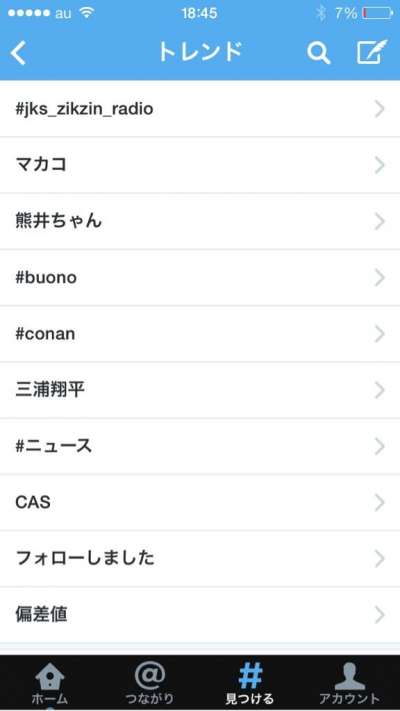
Task: Tap the Wi-Fi icon in the status bar
Action: click(x=86, y=13)
